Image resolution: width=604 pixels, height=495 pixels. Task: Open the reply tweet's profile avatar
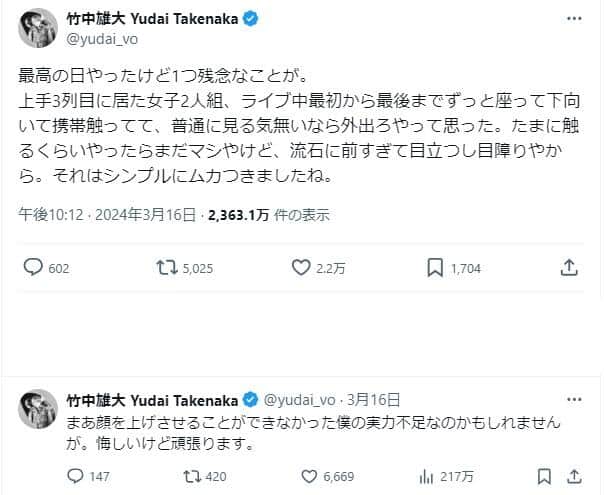pos(37,407)
